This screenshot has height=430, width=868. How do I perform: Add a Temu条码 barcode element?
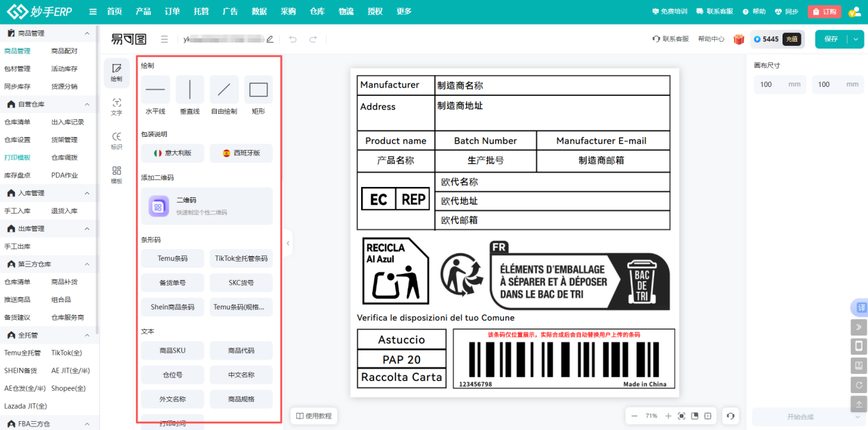[x=172, y=259]
